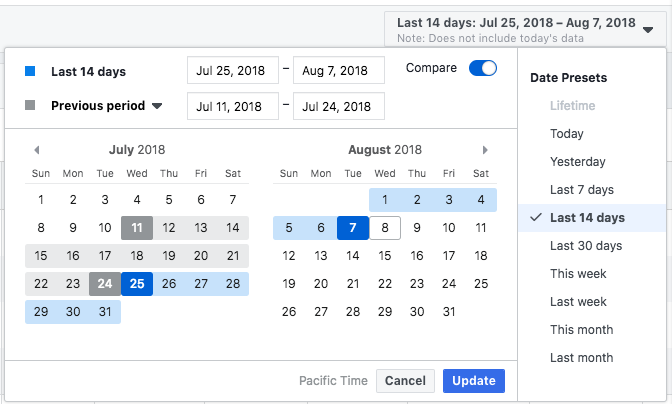Pick the This month preset
672x404 pixels.
click(x=582, y=330)
